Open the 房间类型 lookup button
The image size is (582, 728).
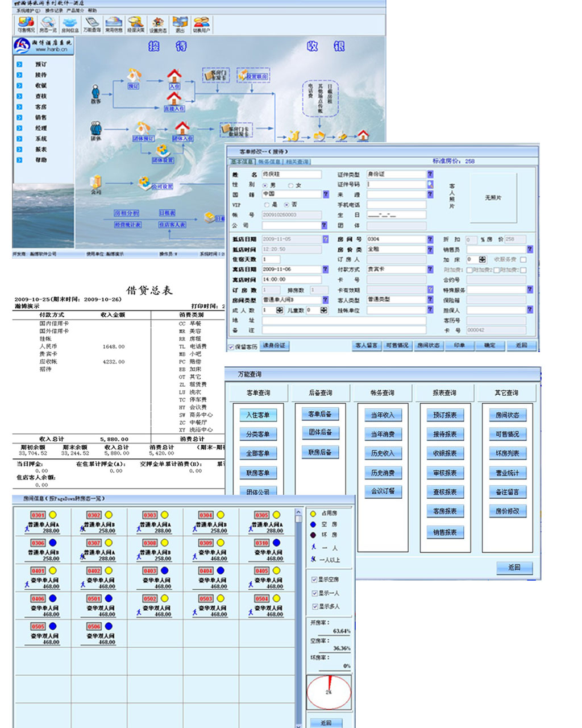click(326, 300)
